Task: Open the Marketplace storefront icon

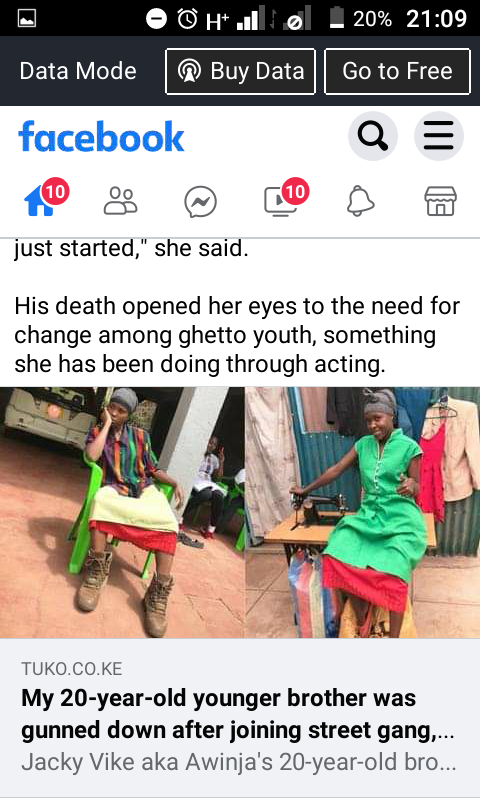Action: [441, 201]
